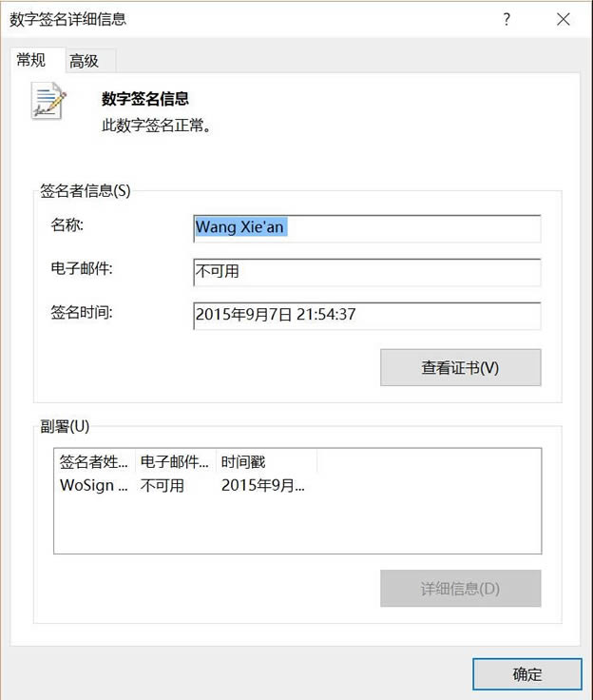Viewport: 593px width, 700px height.
Task: Click the digital signature document icon
Action: click(48, 102)
